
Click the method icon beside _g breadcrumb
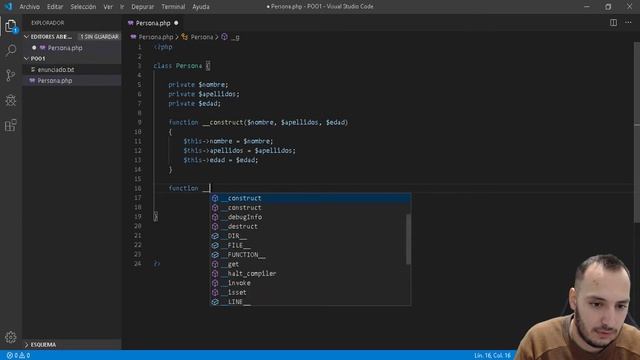[224, 37]
